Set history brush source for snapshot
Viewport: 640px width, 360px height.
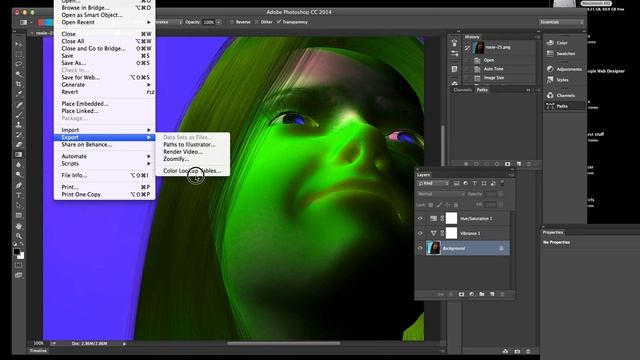[467, 48]
